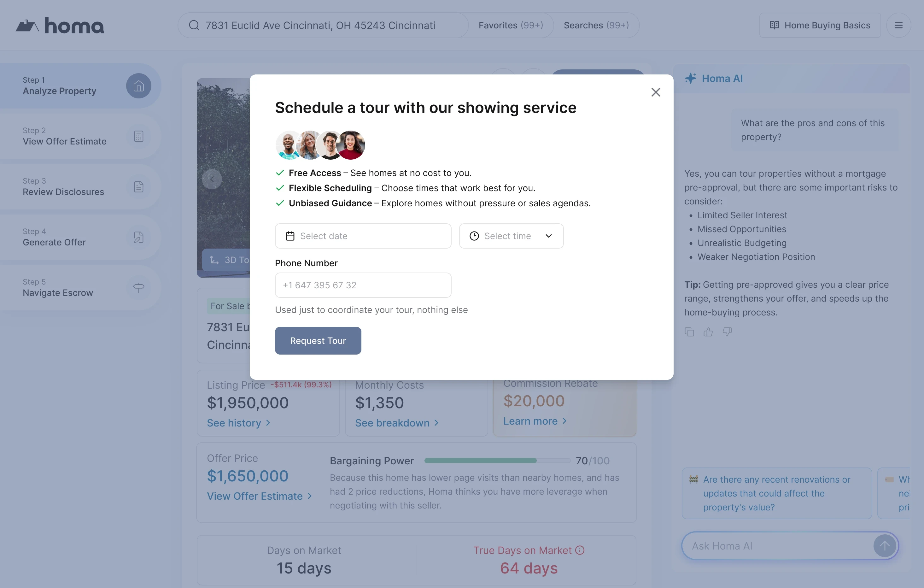Copy the Homa AI response

pos(689,332)
